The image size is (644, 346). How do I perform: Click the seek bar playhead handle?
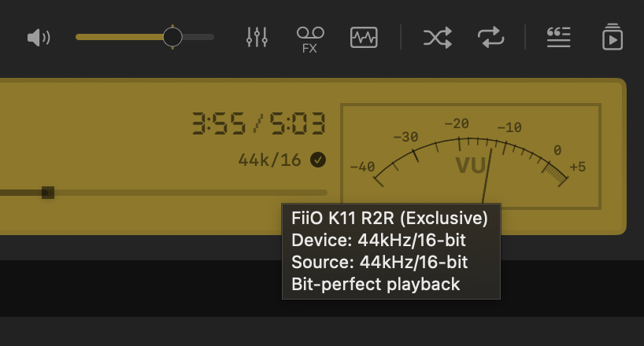48,192
